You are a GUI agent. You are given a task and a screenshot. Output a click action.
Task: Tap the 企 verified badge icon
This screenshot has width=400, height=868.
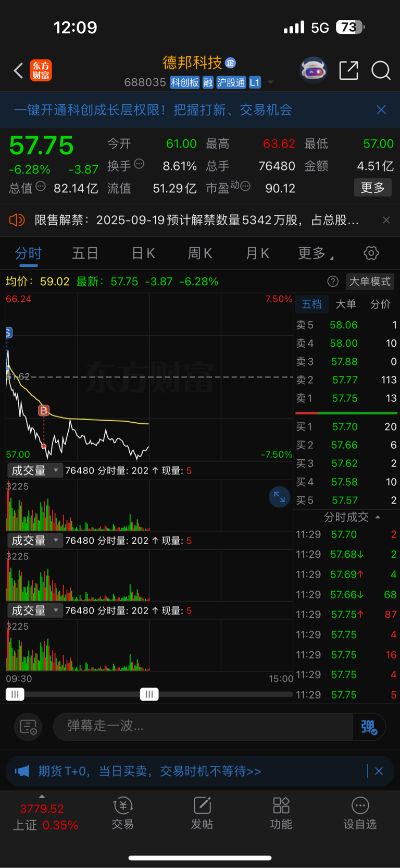click(230, 63)
